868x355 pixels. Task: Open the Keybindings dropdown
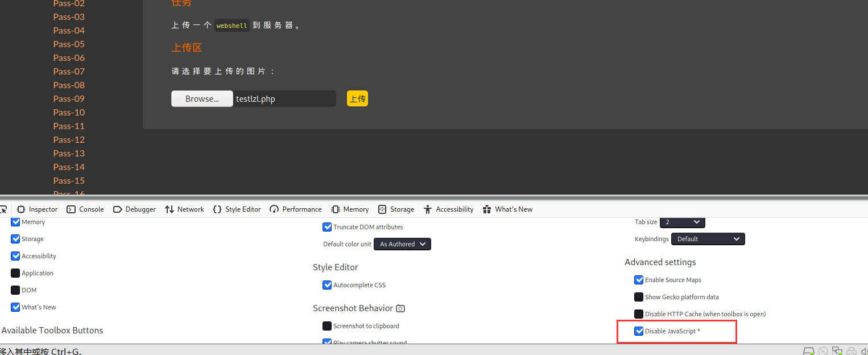(x=708, y=239)
